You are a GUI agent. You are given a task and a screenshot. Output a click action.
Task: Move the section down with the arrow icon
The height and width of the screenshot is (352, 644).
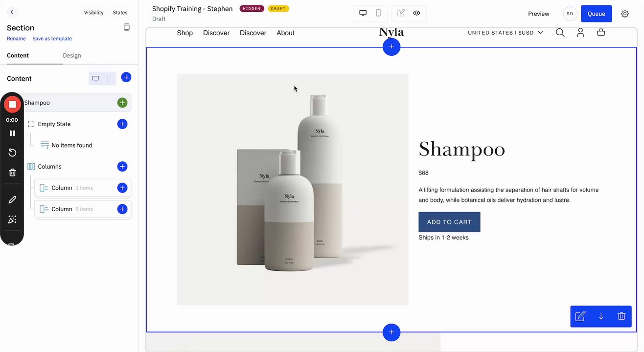tap(601, 316)
